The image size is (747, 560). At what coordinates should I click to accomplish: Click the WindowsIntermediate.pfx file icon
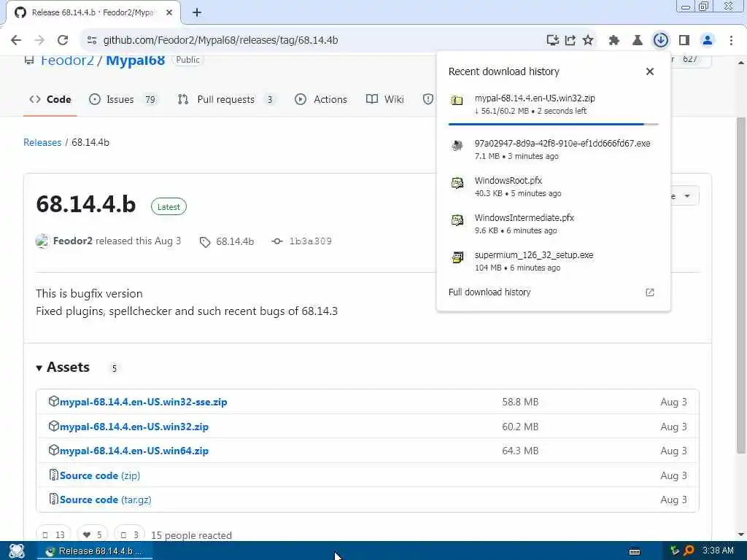[x=457, y=219]
